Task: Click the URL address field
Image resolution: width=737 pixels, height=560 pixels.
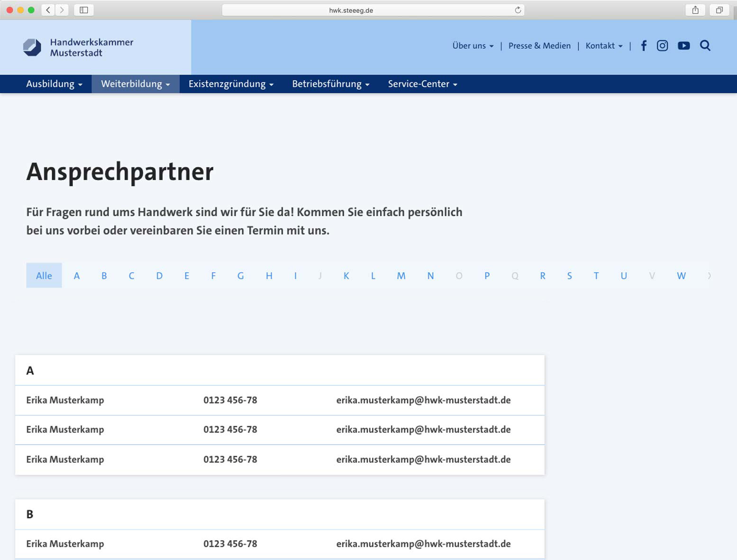Action: [351, 10]
